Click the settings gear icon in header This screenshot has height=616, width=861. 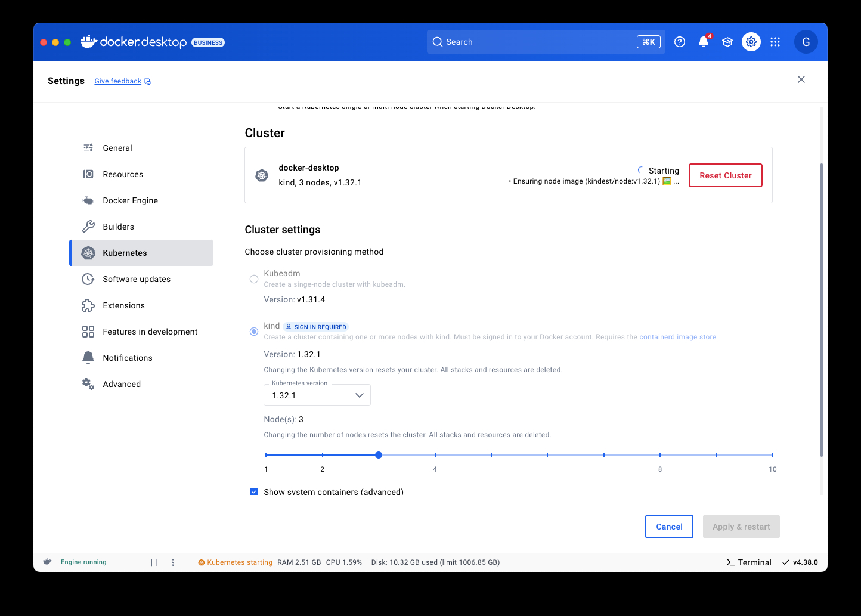click(751, 42)
